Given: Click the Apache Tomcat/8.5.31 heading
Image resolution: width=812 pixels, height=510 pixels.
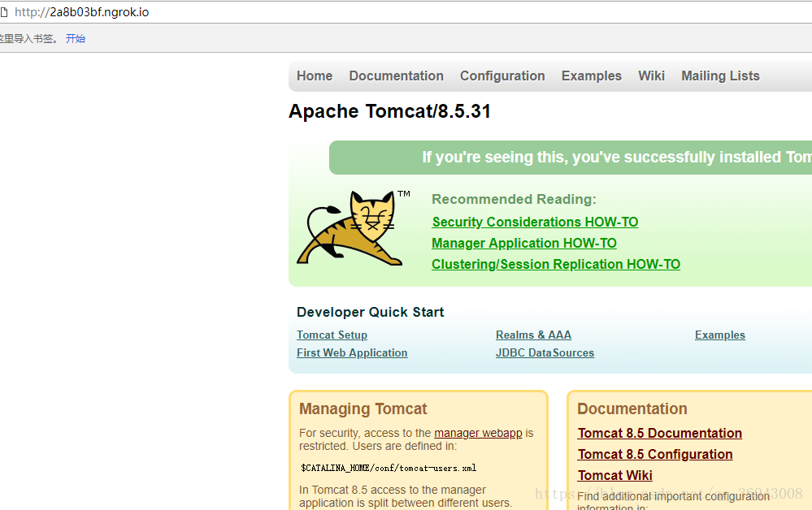Looking at the screenshot, I should (389, 111).
